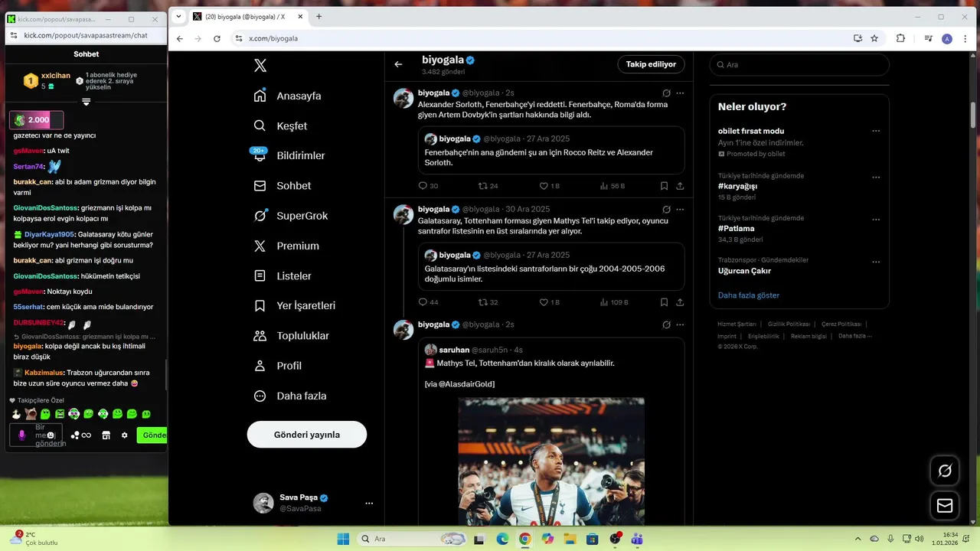The height and width of the screenshot is (551, 980).
Task: Open Grok icon on saruhan quote post
Action: point(666,325)
